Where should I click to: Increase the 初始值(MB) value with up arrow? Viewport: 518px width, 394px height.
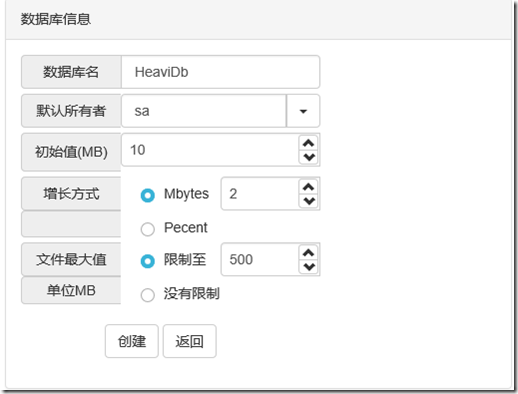309,143
